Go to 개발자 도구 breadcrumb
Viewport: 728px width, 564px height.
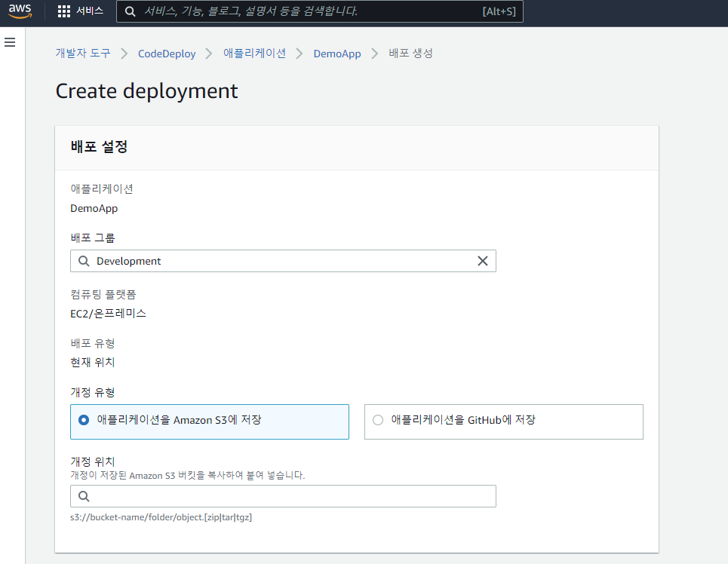[x=83, y=54]
